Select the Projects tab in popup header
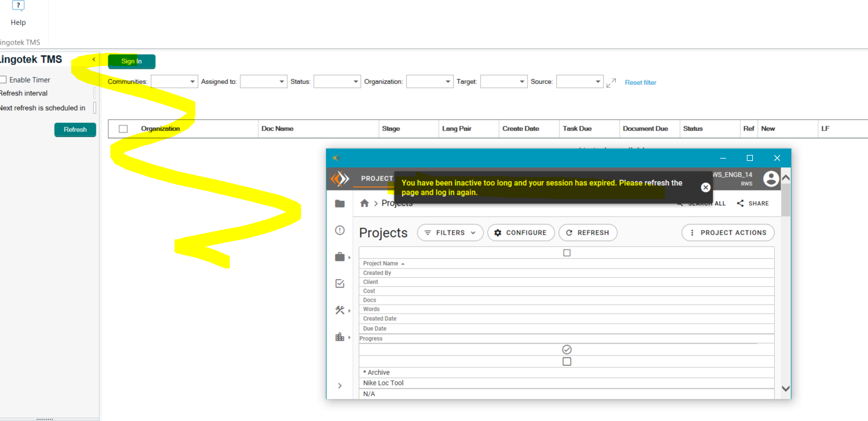 pyautogui.click(x=377, y=179)
